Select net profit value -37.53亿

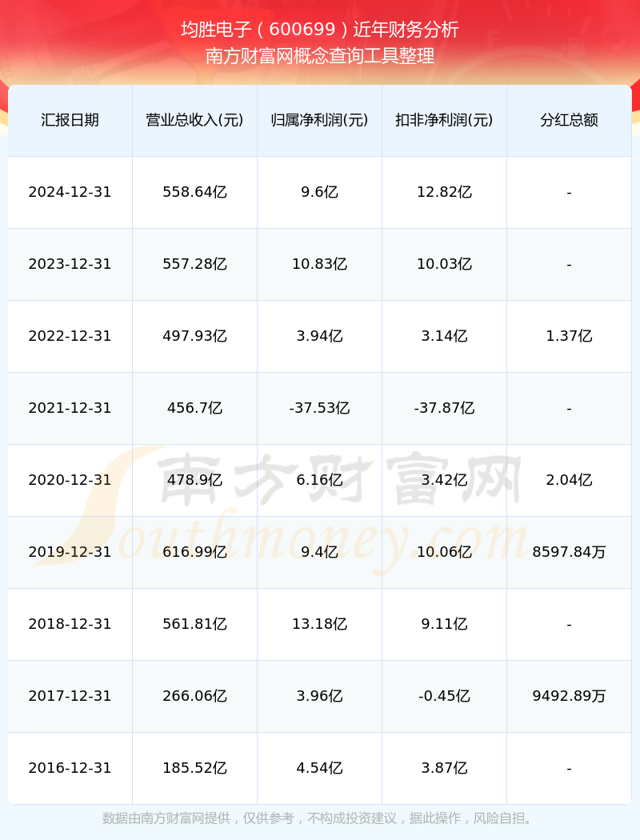coord(320,408)
